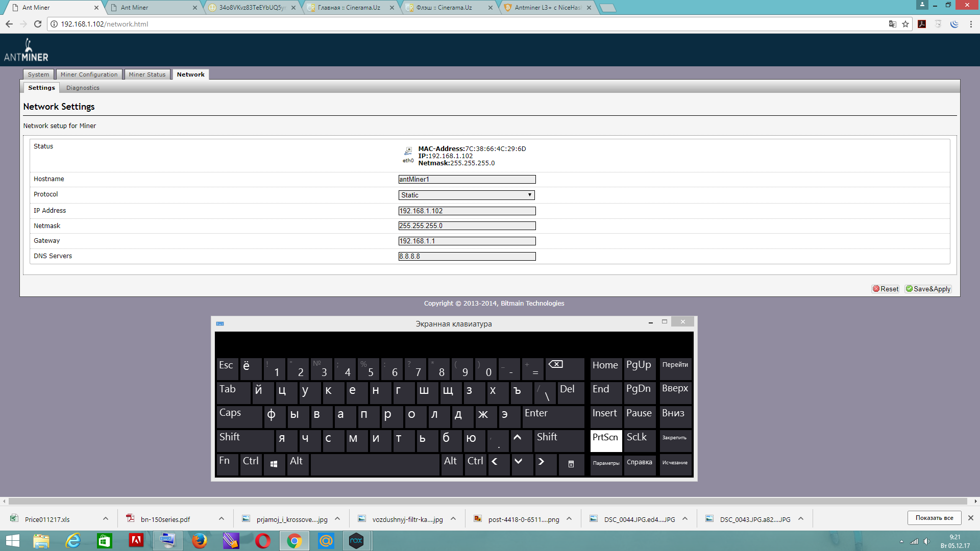Image resolution: width=980 pixels, height=551 pixels.
Task: Click Save&Apply to store network settings
Action: point(928,289)
